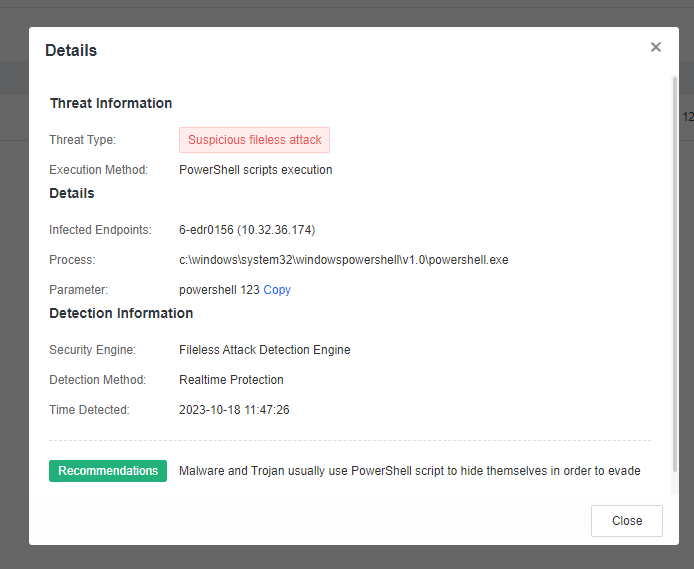
Task: Click the green Recommendations badge
Action: tap(108, 471)
